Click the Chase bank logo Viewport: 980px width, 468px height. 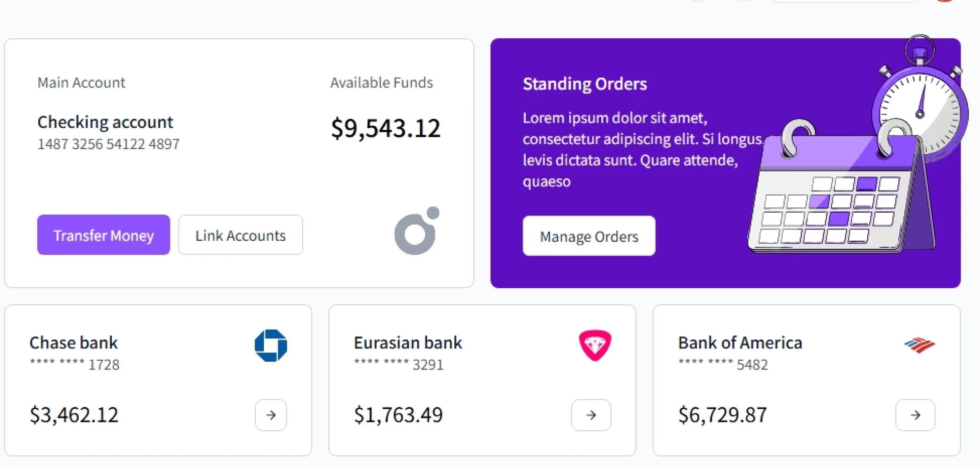pyautogui.click(x=271, y=345)
